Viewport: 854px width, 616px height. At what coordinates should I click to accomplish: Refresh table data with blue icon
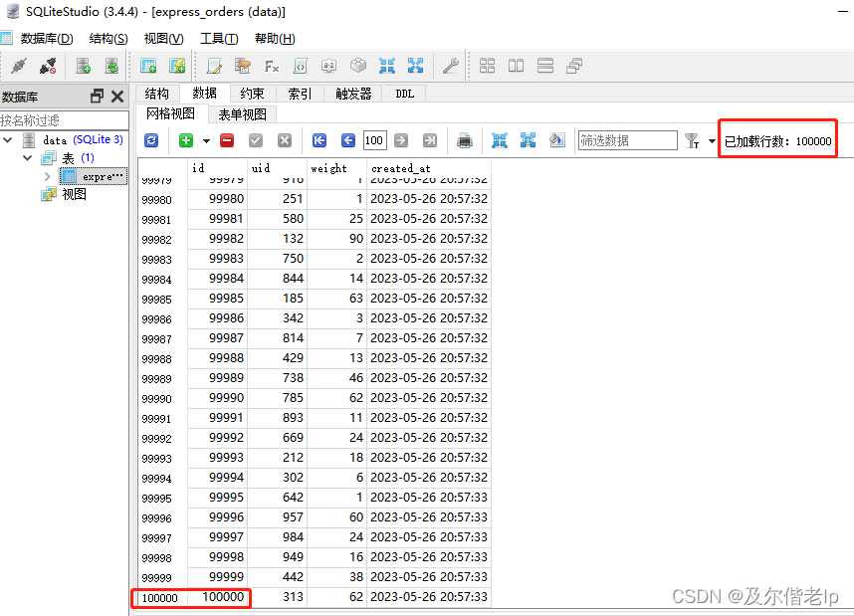pos(151,140)
